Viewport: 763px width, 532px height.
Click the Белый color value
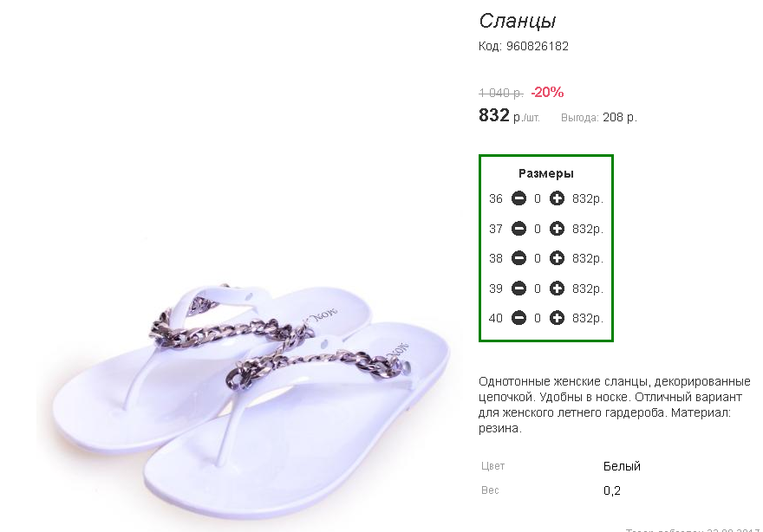click(x=622, y=466)
